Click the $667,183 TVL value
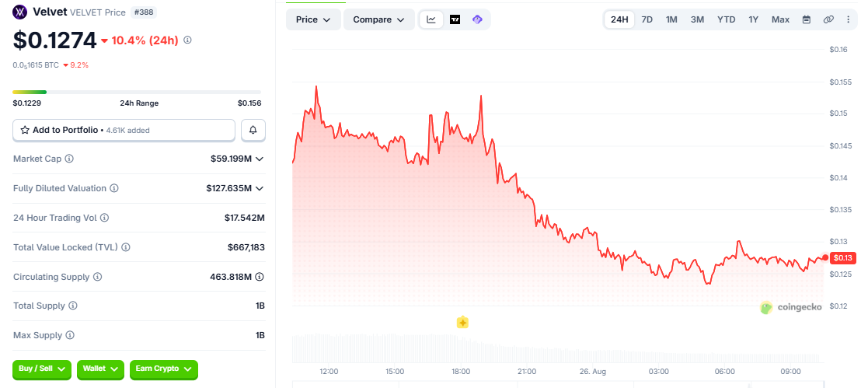Image resolution: width=868 pixels, height=388 pixels. [x=246, y=247]
